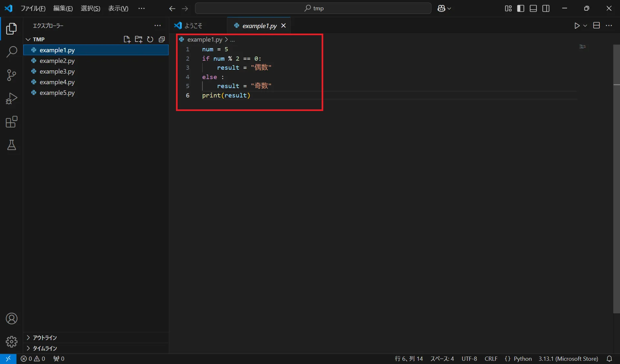Screen dimensions: 620x364
Task: Open the Manage gear settings
Action: click(x=12, y=341)
